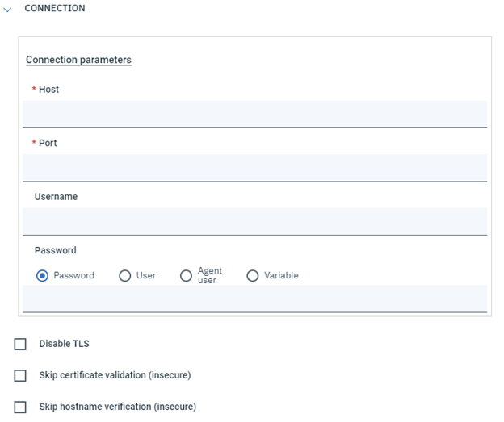Image resolution: width=504 pixels, height=422 pixels.
Task: Click the CONNECTION section heading text
Action: click(x=55, y=8)
